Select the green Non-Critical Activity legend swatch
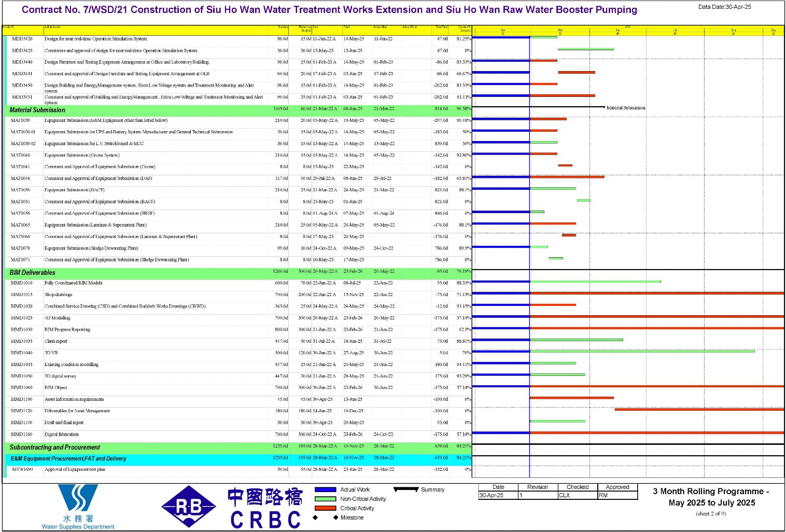Image resolution: width=786 pixels, height=532 pixels. [x=326, y=499]
